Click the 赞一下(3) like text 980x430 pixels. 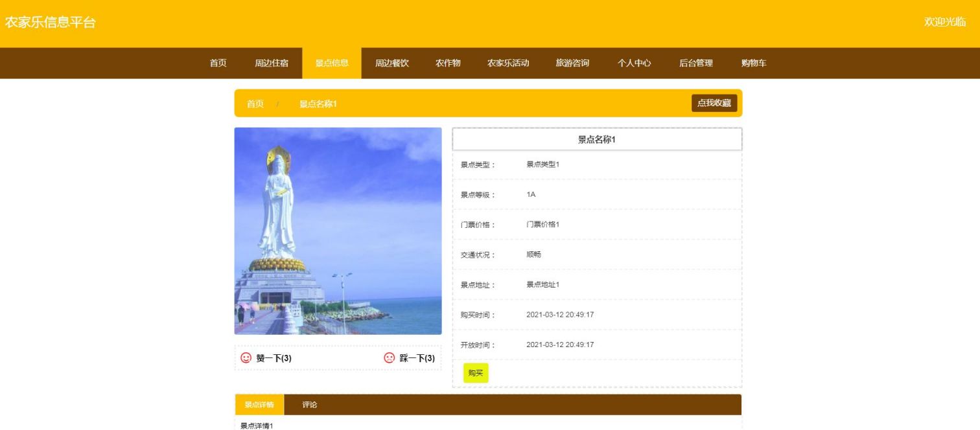click(x=274, y=358)
